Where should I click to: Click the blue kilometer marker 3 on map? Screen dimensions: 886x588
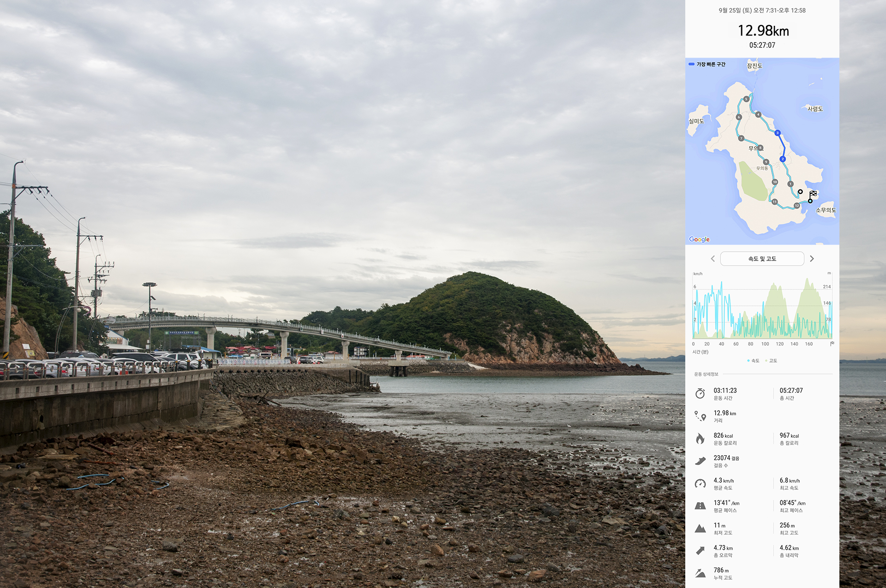[778, 133]
